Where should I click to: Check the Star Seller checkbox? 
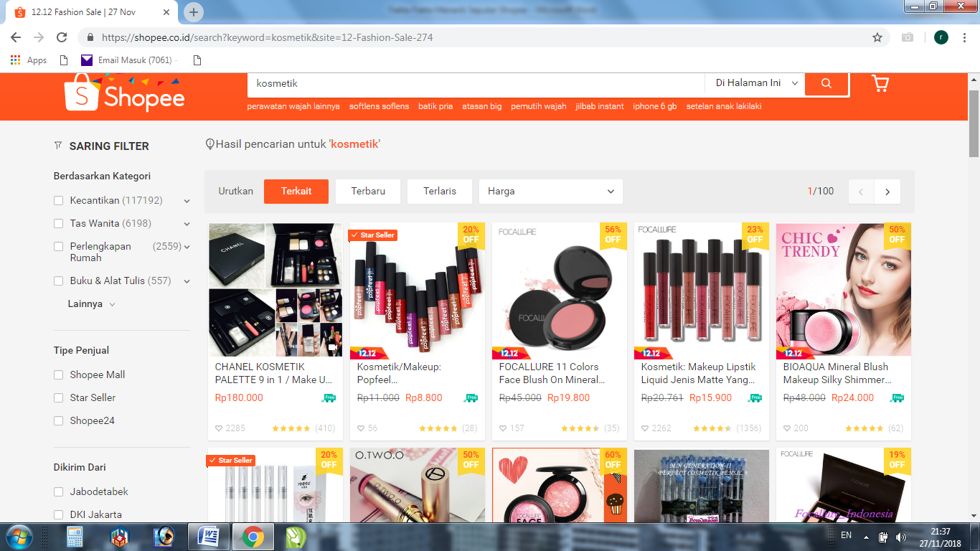59,397
